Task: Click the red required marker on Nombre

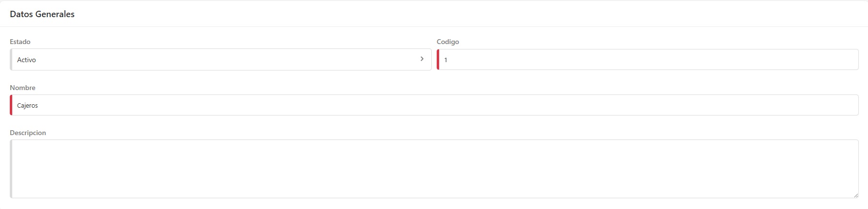Action: [11, 105]
